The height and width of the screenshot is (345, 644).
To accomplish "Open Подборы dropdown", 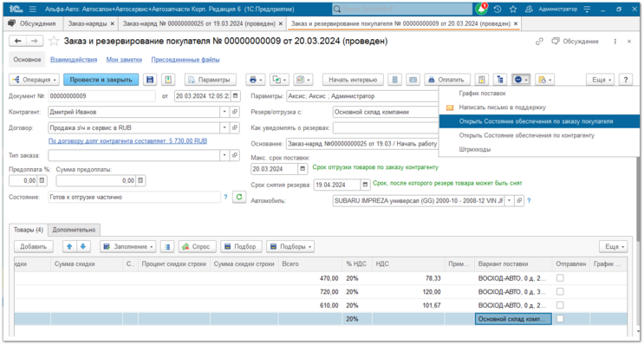I will click(290, 246).
